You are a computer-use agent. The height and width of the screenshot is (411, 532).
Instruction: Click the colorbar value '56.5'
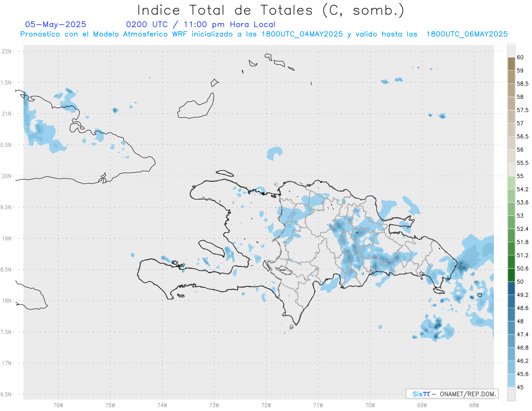pos(523,137)
